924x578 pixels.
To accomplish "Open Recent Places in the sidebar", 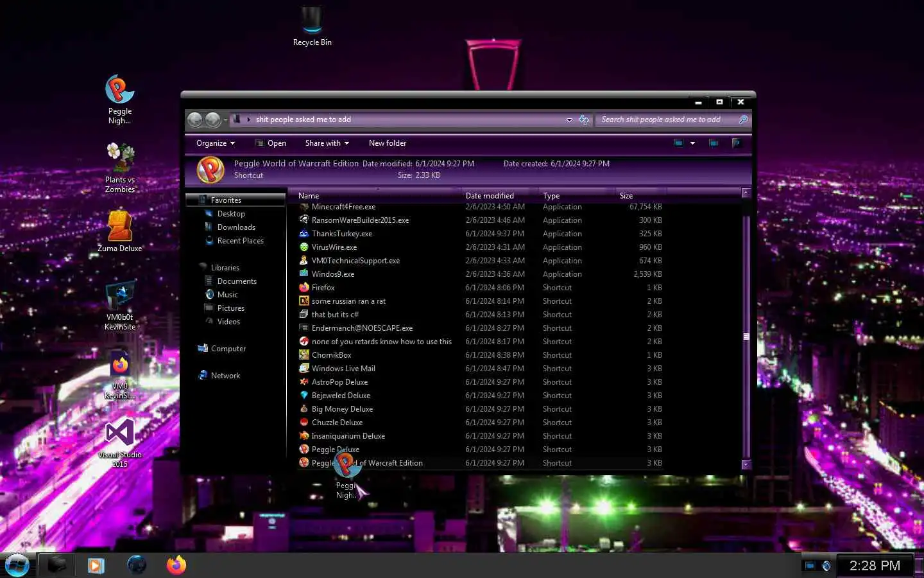I will click(x=241, y=241).
